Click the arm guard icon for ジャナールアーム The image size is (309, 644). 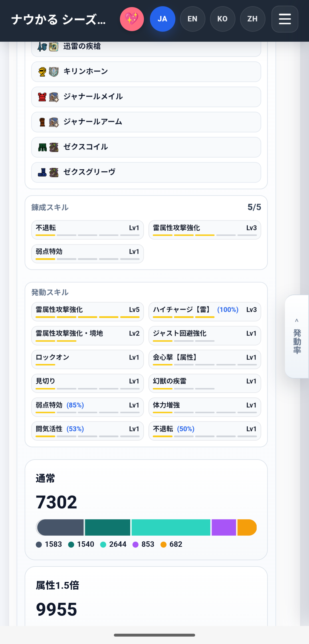coord(42,122)
